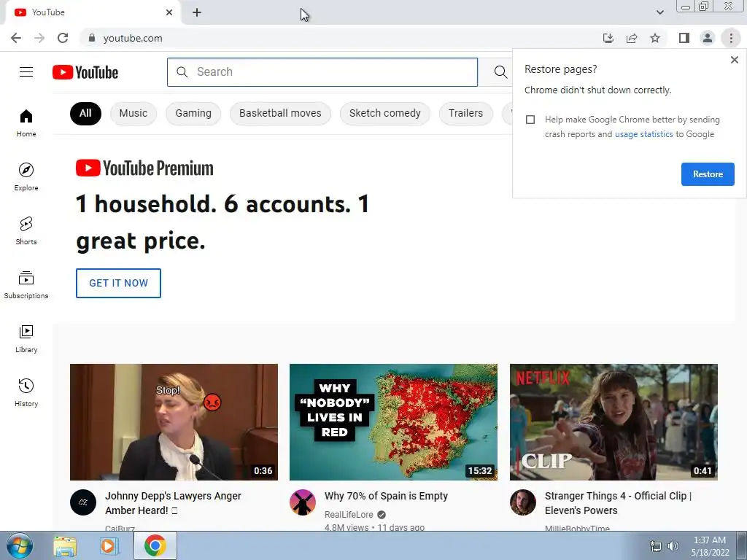Click the share this page icon
Viewport: 747px width, 560px height.
click(632, 38)
